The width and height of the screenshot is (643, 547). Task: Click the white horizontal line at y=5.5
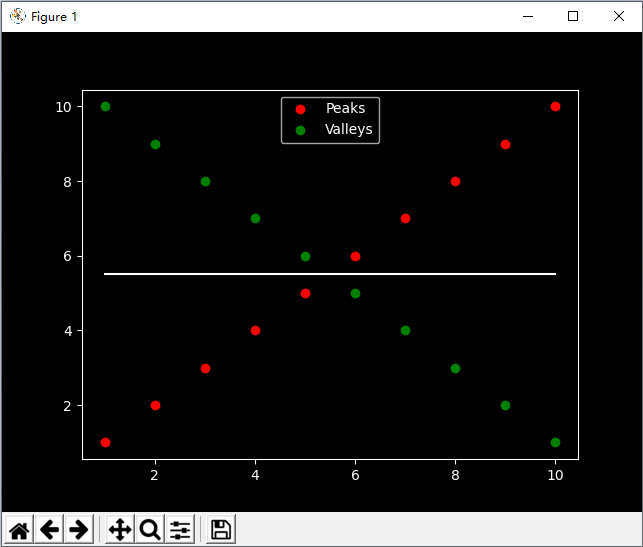[x=330, y=274]
